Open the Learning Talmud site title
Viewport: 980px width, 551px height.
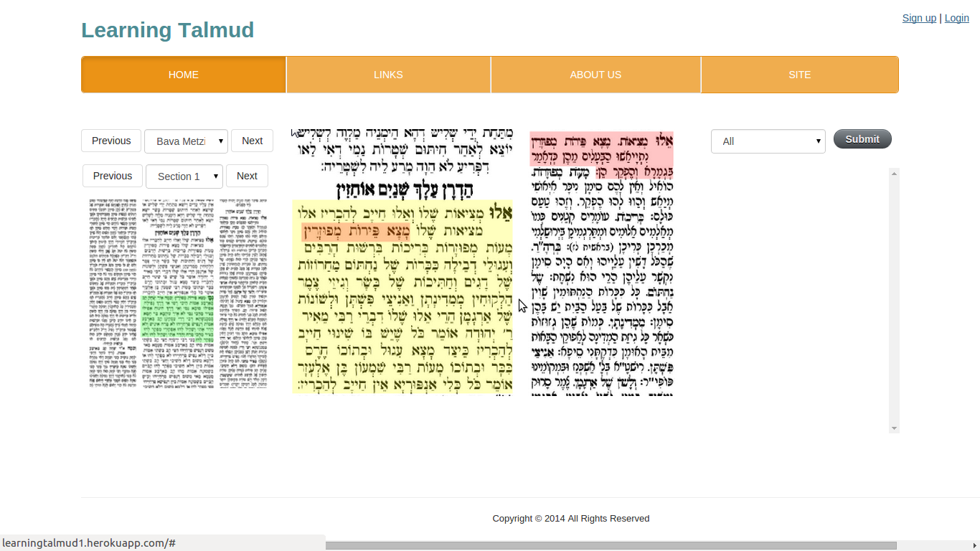[167, 30]
